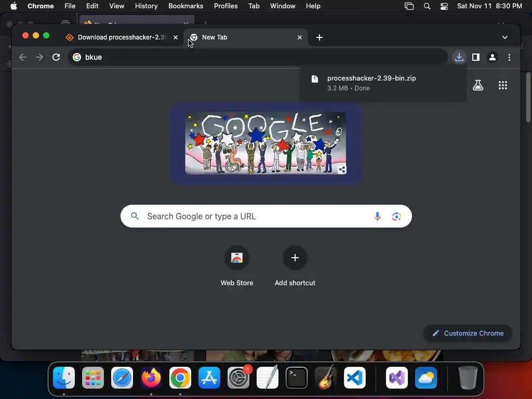The width and height of the screenshot is (532, 399).
Task: Search by image with Google Lens icon
Action: pyautogui.click(x=396, y=216)
